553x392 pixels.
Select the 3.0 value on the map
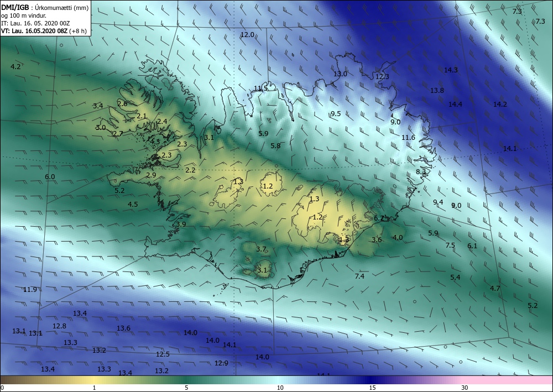pyautogui.click(x=101, y=127)
